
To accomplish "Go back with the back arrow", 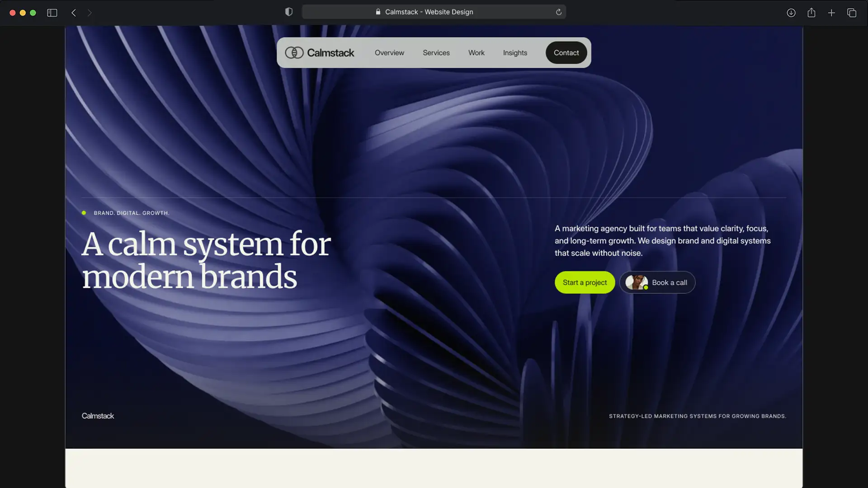I will (x=74, y=13).
